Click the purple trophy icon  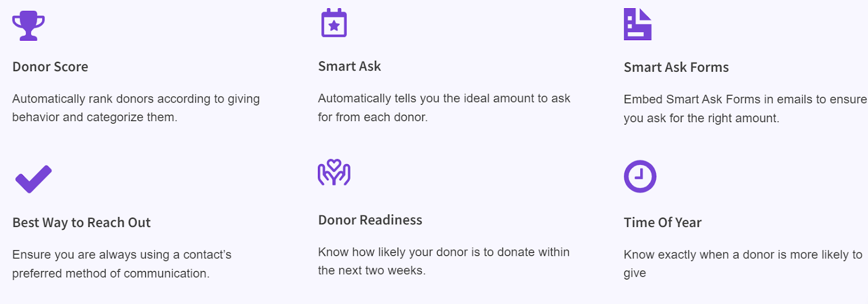coord(28,26)
